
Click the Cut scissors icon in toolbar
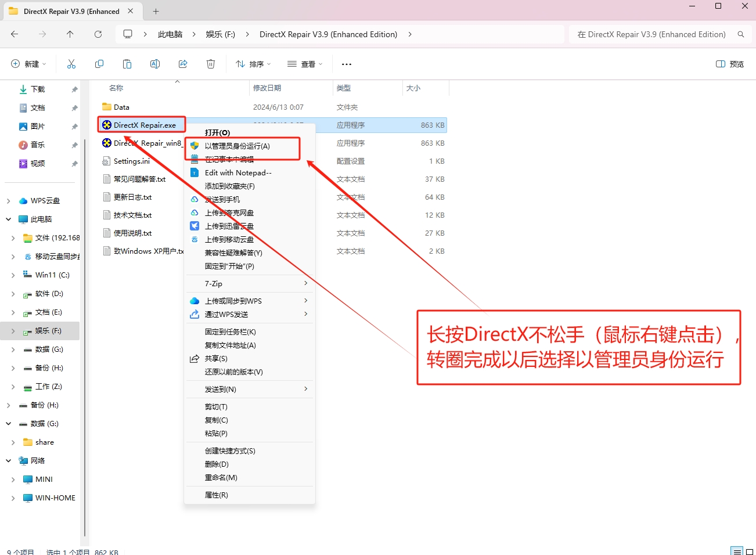(71, 64)
